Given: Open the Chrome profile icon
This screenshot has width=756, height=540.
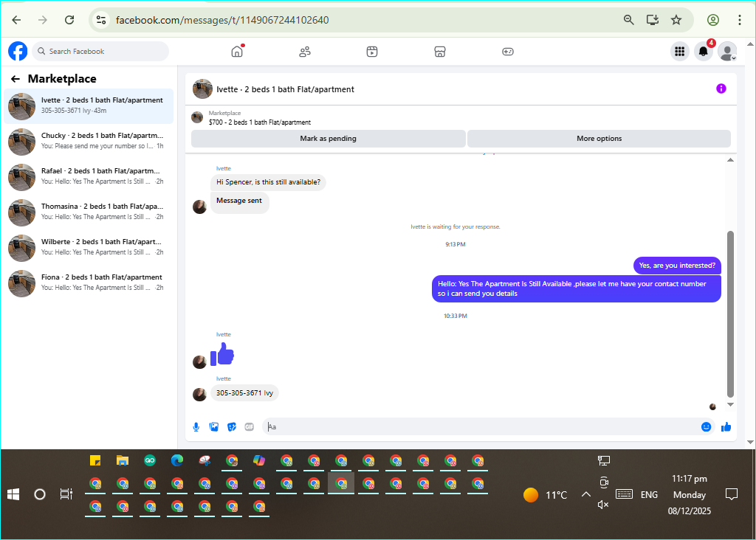Looking at the screenshot, I should point(713,20).
